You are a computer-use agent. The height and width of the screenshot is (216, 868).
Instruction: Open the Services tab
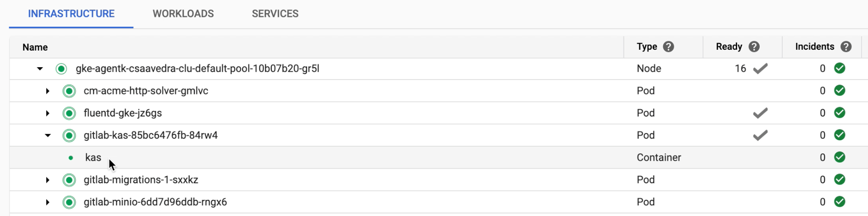(x=275, y=14)
